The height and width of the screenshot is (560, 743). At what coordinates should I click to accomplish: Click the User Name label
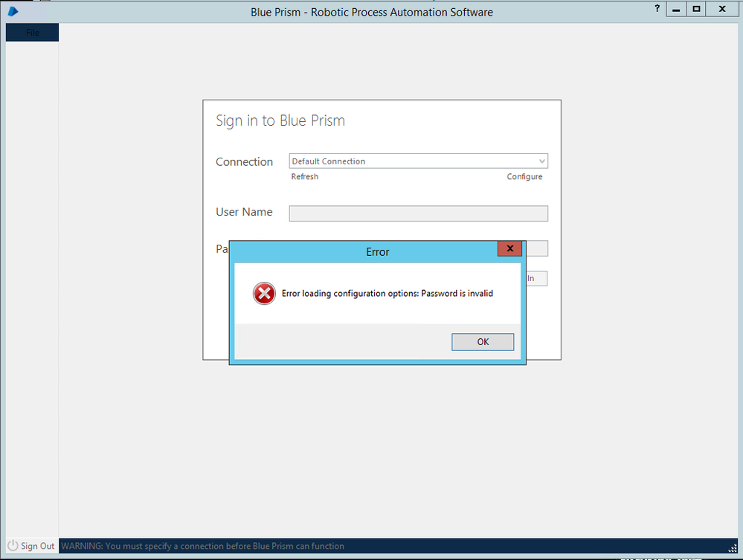click(x=244, y=212)
